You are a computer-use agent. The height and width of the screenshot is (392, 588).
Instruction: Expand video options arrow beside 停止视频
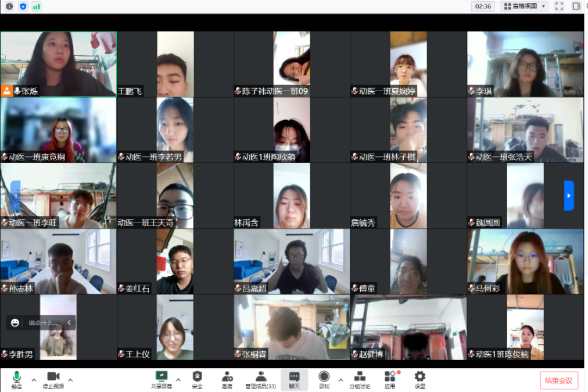71,380
